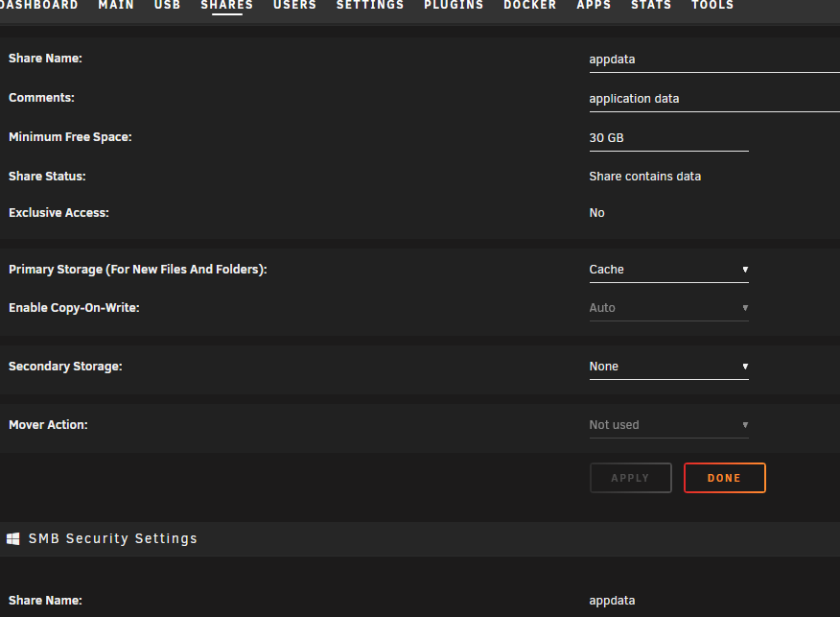Open the Apps tab
Viewport: 840px width, 617px height.
594,6
